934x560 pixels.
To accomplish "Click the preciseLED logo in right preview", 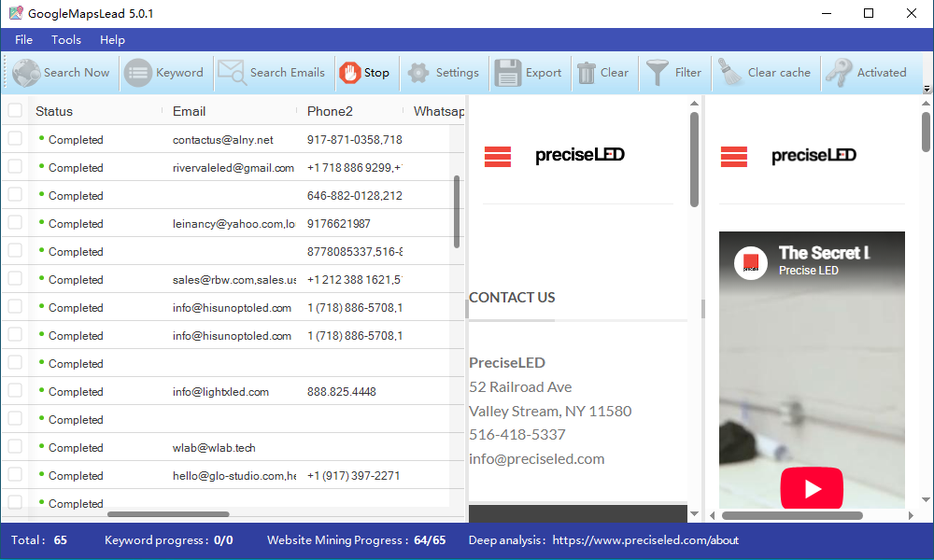I will point(814,156).
